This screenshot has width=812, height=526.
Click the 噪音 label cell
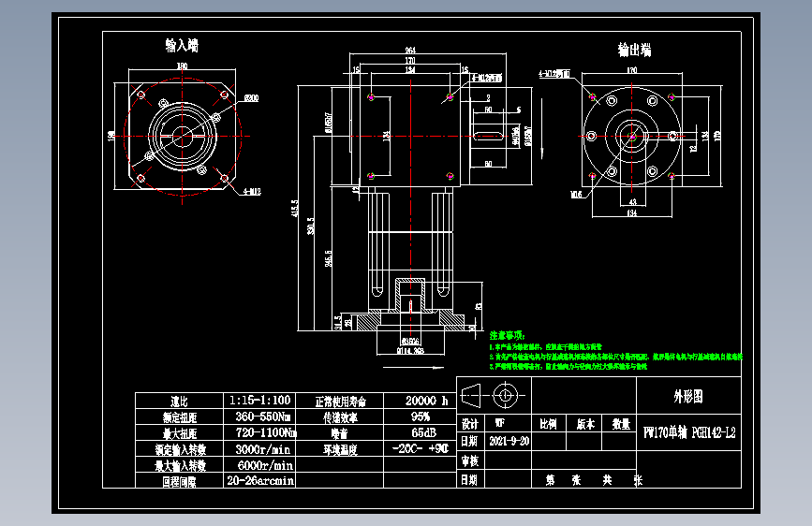point(340,433)
